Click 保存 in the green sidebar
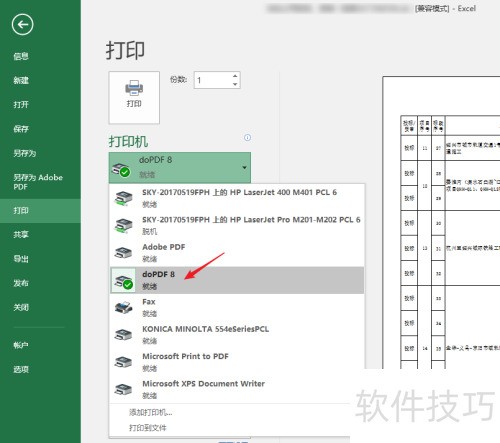 point(21,129)
